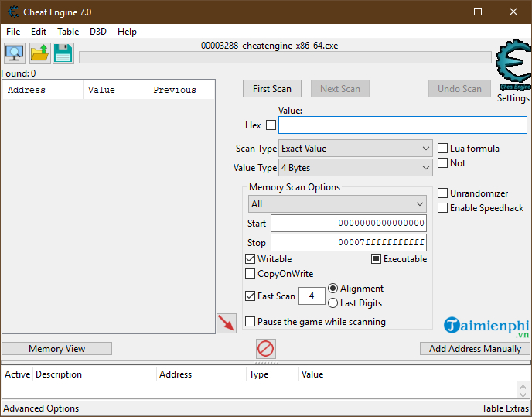Click the Stop address field
Viewport: 532px width, 417px height.
[x=349, y=242]
